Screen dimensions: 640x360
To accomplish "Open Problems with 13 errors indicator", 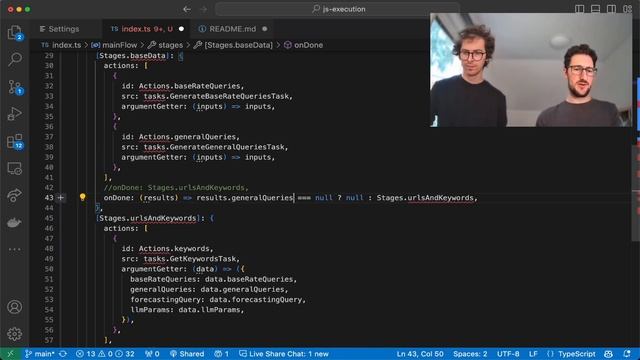I will [x=105, y=354].
